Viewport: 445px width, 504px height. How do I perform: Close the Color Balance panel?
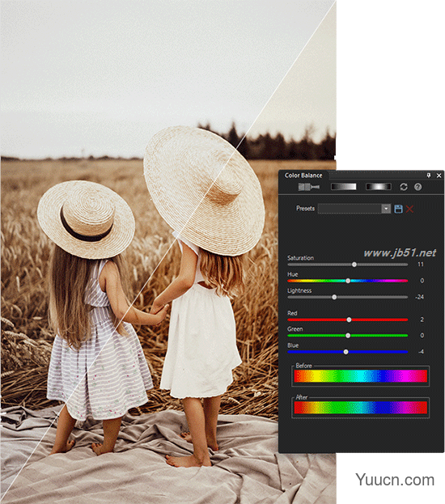(439, 176)
